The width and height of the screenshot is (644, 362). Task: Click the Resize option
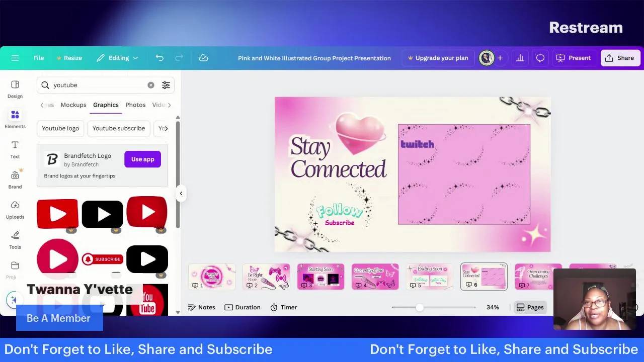[x=69, y=58]
